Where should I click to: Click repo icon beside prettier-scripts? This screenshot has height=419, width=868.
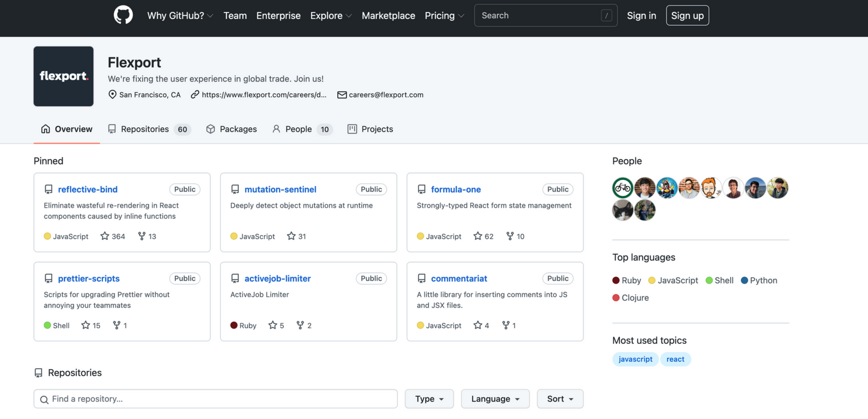(x=49, y=278)
